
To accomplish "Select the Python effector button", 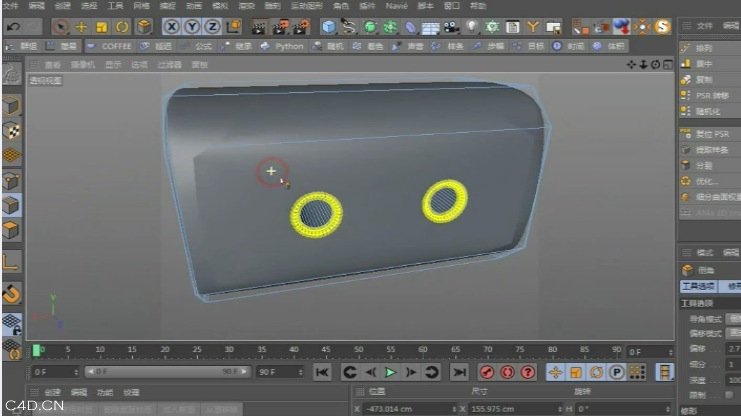I will 282,46.
